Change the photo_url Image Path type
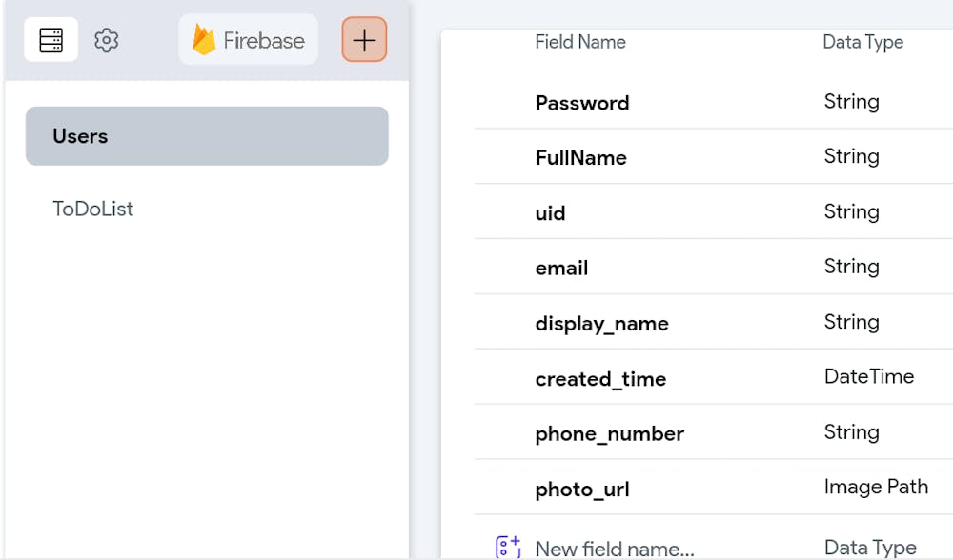The height and width of the screenshot is (560, 953). [876, 487]
